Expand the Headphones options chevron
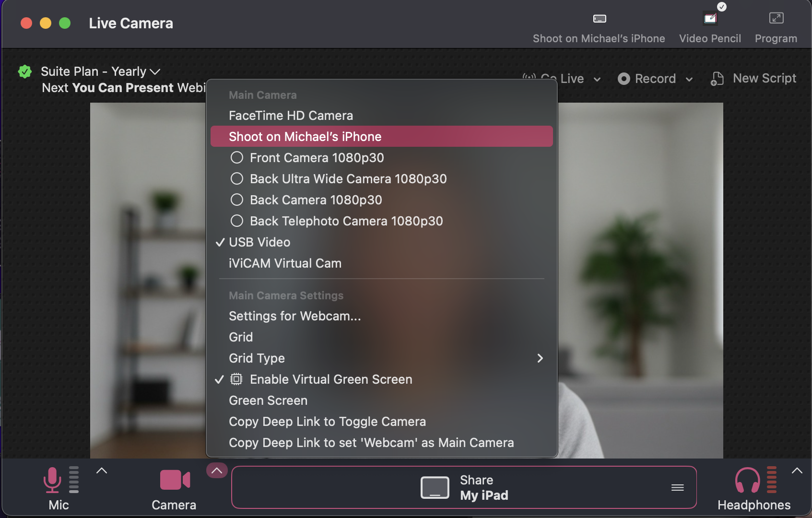This screenshot has height=518, width=812. 797,471
